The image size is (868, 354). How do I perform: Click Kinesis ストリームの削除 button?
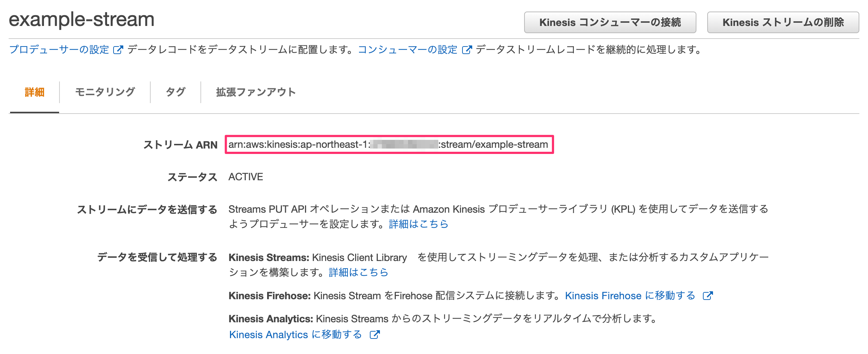783,22
